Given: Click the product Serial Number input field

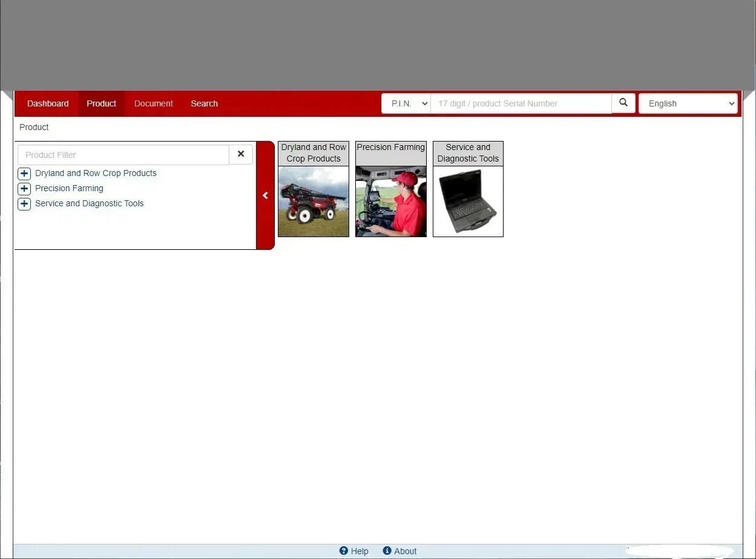Looking at the screenshot, I should pyautogui.click(x=521, y=103).
